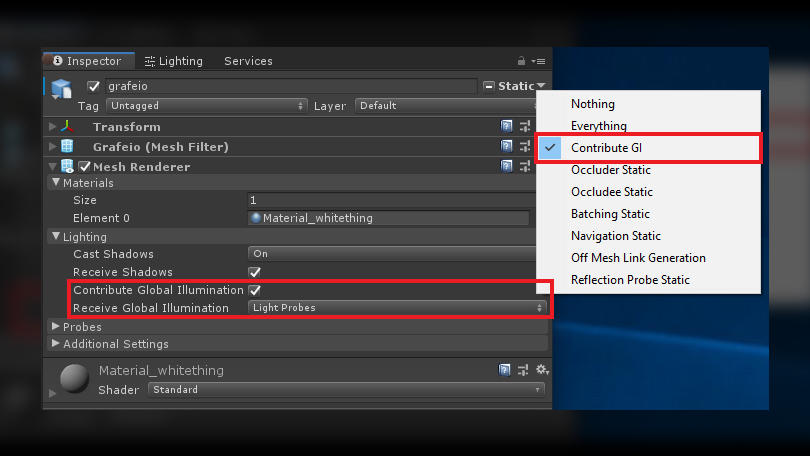Toggle Contribute Global Illumination checkbox
This screenshot has width=810, height=456.
point(255,290)
